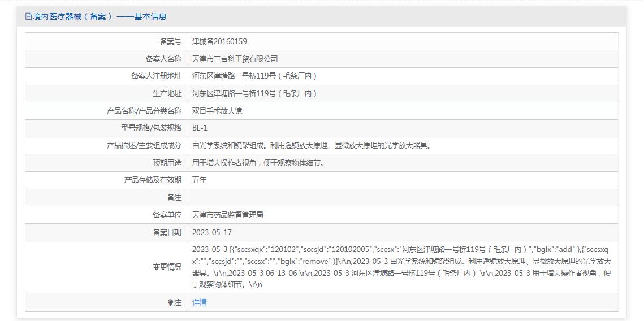
Task: Select the address in the 备案人注册地址 row
Action: tap(256, 76)
